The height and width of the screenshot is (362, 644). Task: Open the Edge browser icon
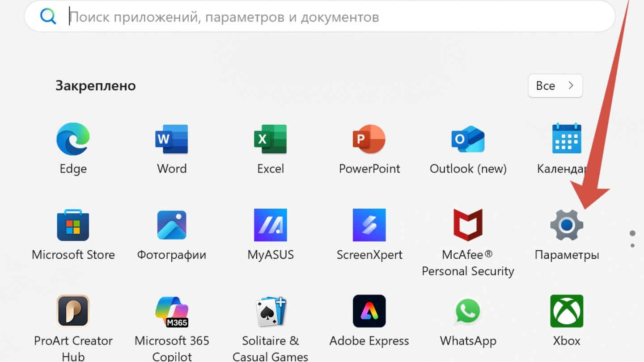tap(73, 139)
